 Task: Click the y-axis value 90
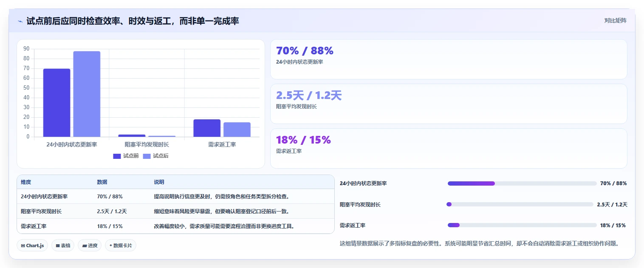click(26, 49)
